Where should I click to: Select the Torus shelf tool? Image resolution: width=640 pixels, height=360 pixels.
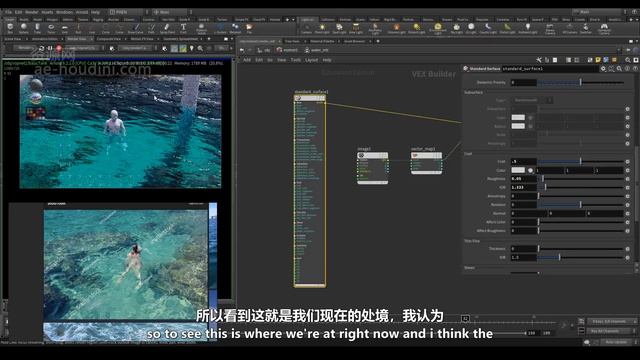click(x=51, y=28)
